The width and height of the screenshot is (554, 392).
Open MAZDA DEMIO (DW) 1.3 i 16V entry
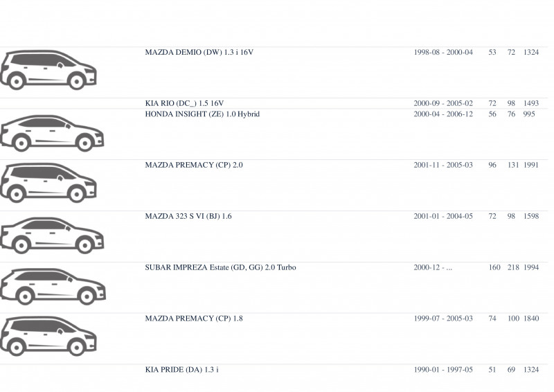point(199,53)
